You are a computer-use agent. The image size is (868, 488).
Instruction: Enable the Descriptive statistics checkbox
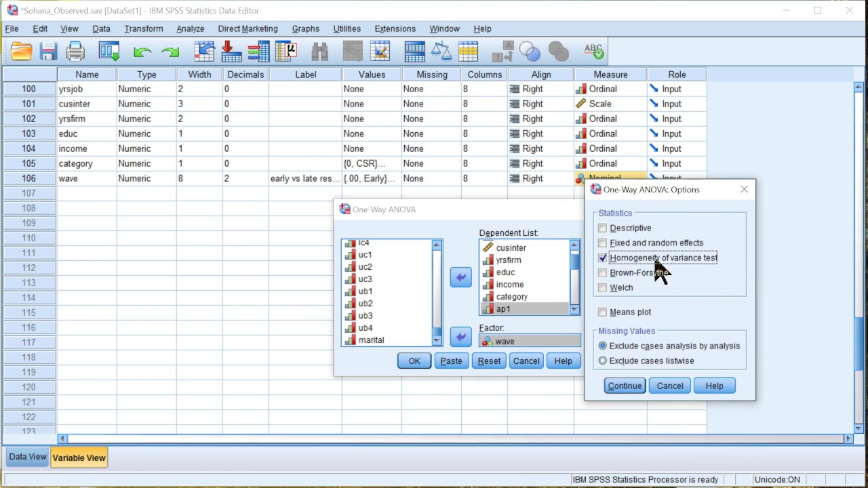point(602,228)
